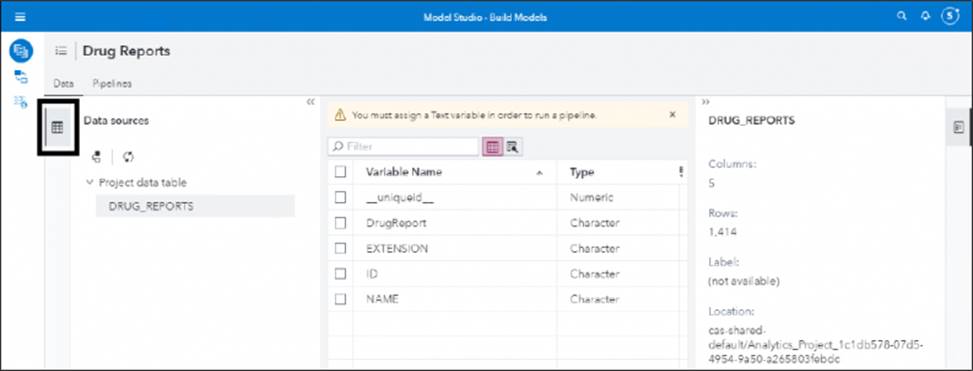The image size is (973, 371).
Task: Check the DrugReport variable checkbox
Action: pyautogui.click(x=340, y=223)
